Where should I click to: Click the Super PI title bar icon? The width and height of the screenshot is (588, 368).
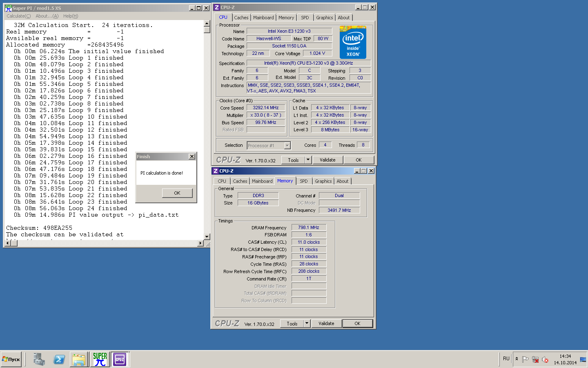8,8
